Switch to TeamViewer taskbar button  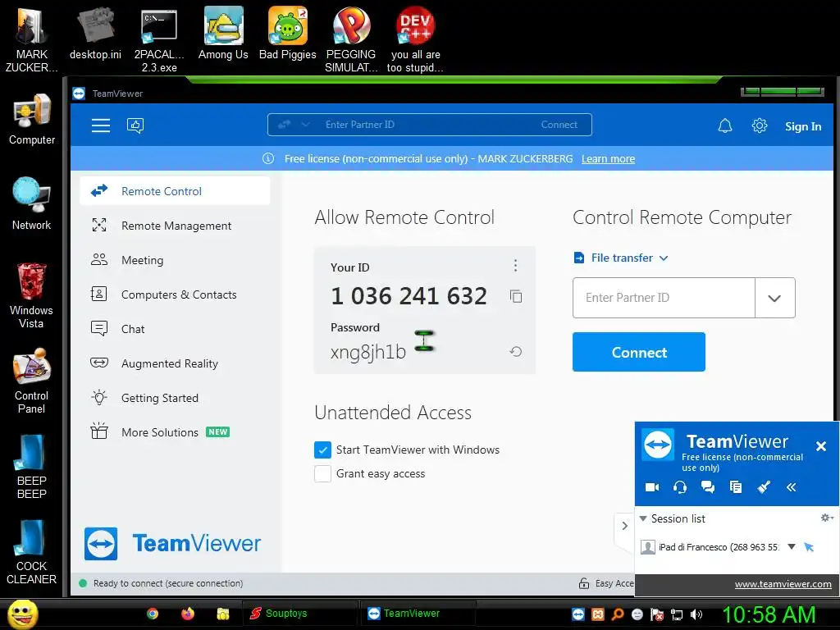click(418, 614)
